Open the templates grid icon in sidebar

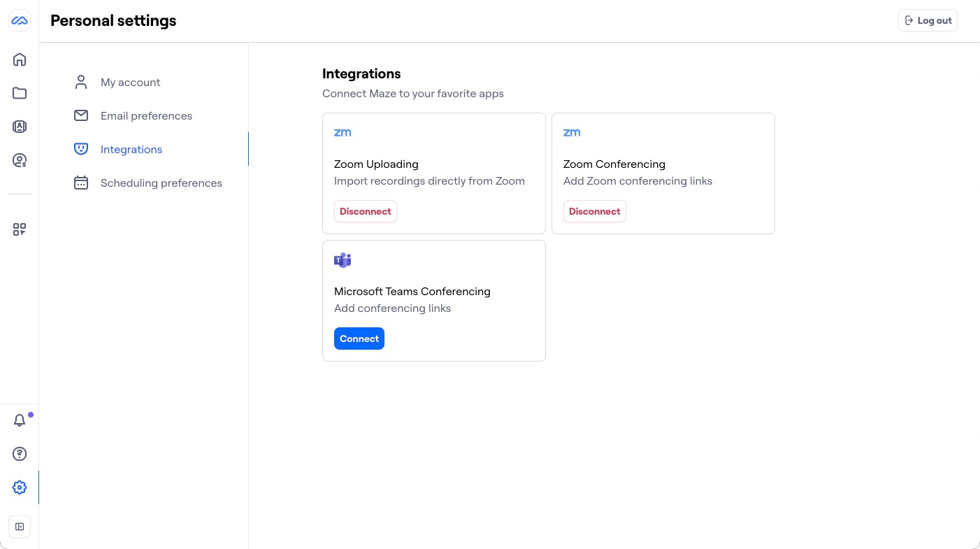point(20,229)
